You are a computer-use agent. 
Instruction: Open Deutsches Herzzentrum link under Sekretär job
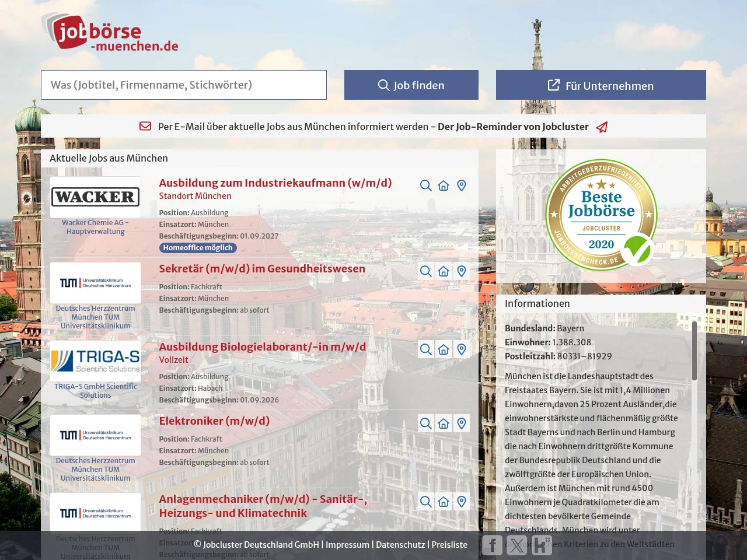(96, 317)
